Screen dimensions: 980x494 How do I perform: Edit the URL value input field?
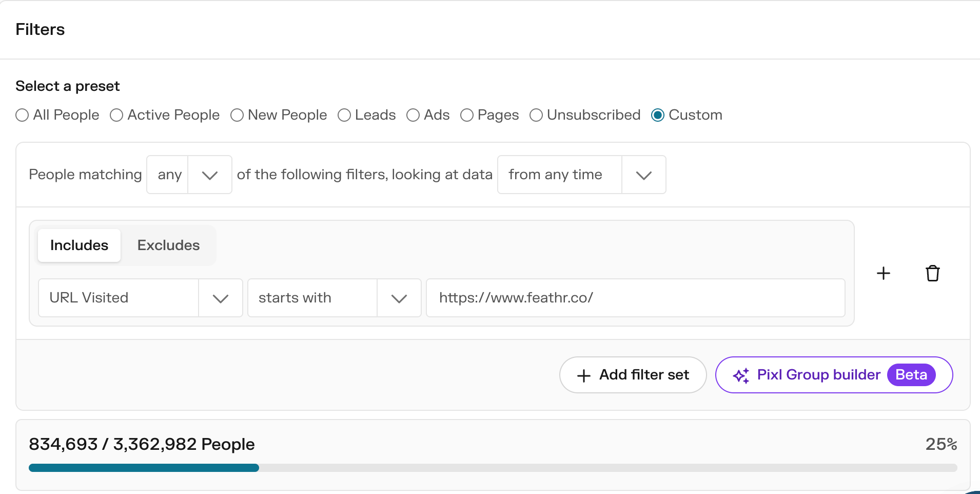(x=636, y=298)
